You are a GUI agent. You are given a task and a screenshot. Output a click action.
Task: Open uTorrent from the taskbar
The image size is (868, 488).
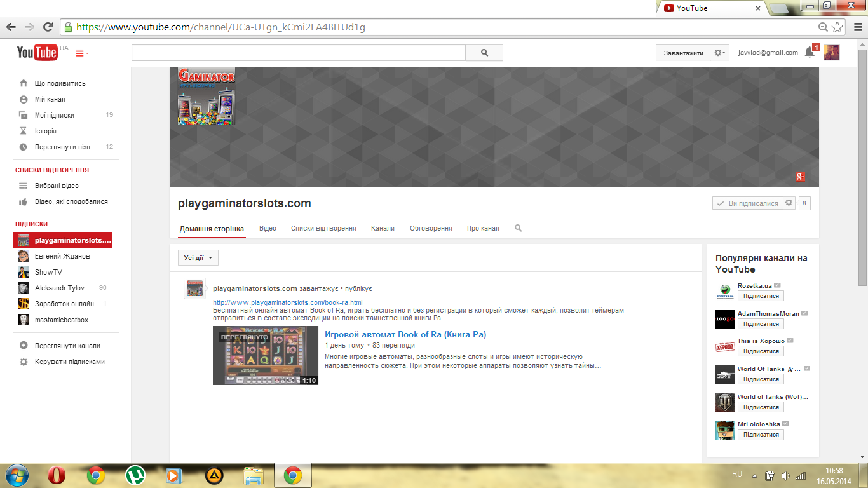135,475
